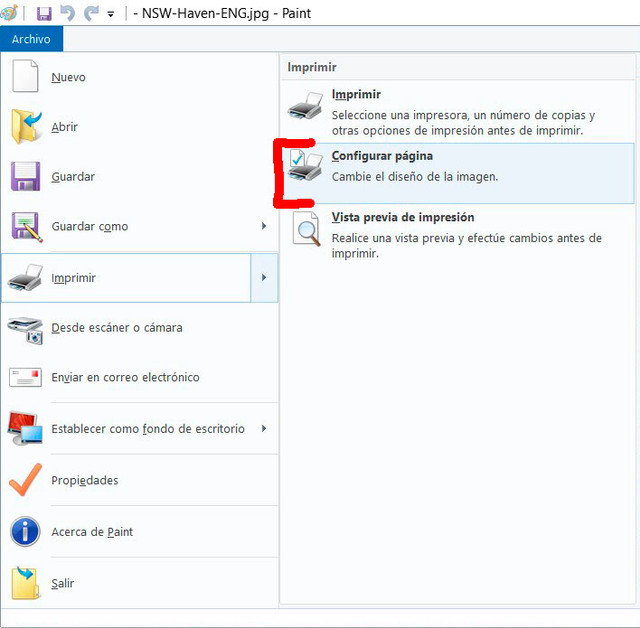This screenshot has height=628, width=640.
Task: Click the blank page Nuevo icon
Action: point(25,76)
